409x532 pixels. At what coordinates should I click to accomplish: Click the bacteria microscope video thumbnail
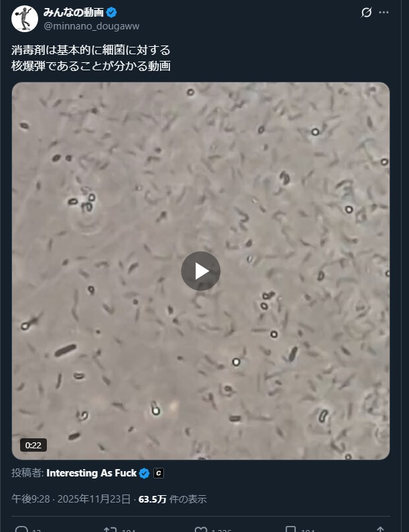[201, 271]
